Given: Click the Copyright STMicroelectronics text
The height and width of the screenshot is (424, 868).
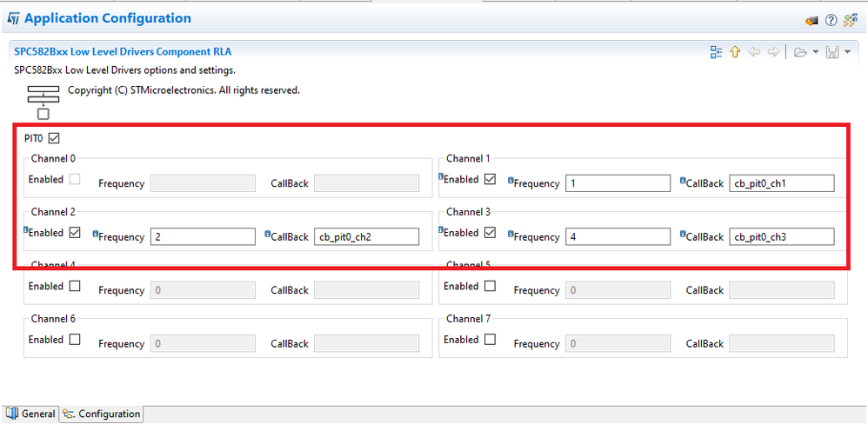Looking at the screenshot, I should [x=184, y=90].
